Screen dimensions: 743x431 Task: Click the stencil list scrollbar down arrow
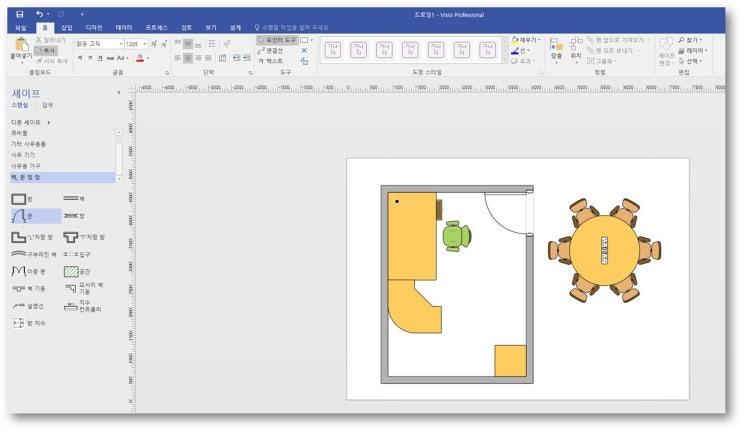point(119,179)
